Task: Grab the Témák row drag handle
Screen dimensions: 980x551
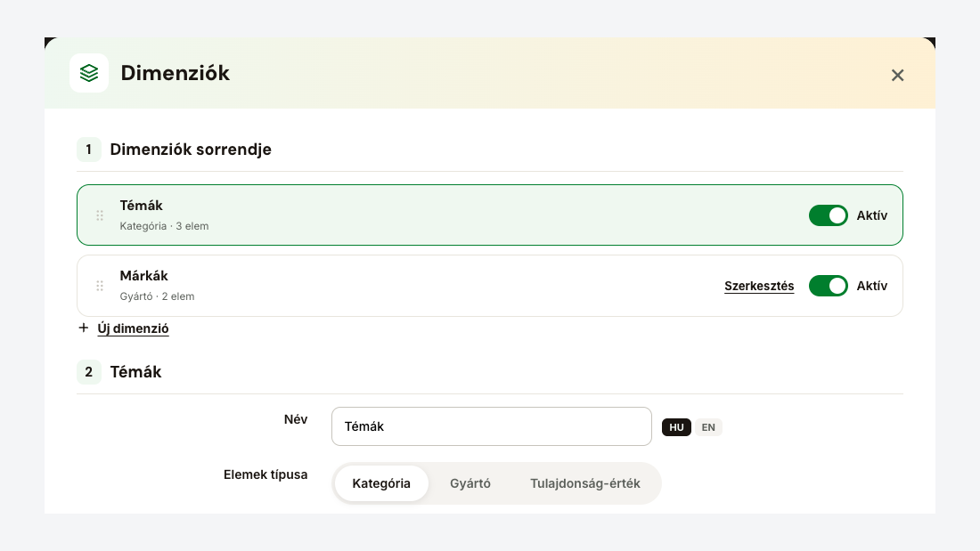Action: pos(100,215)
